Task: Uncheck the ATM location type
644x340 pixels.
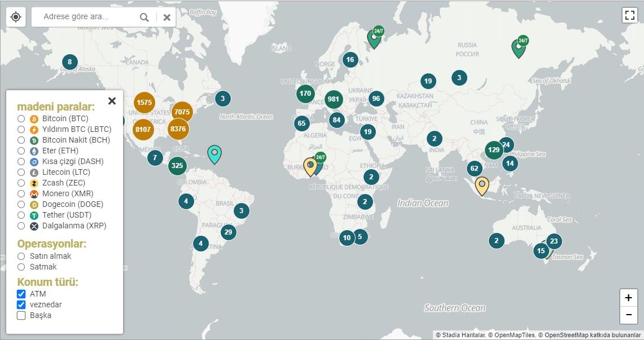Action: click(x=21, y=294)
